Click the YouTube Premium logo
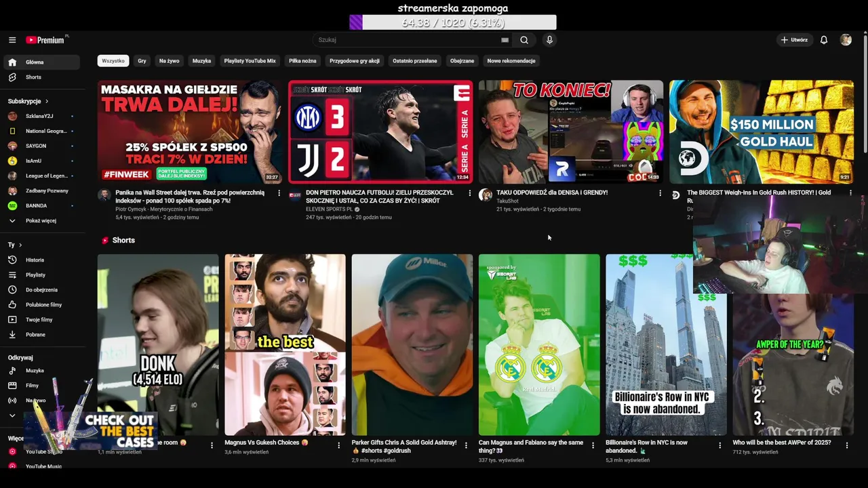 46,40
